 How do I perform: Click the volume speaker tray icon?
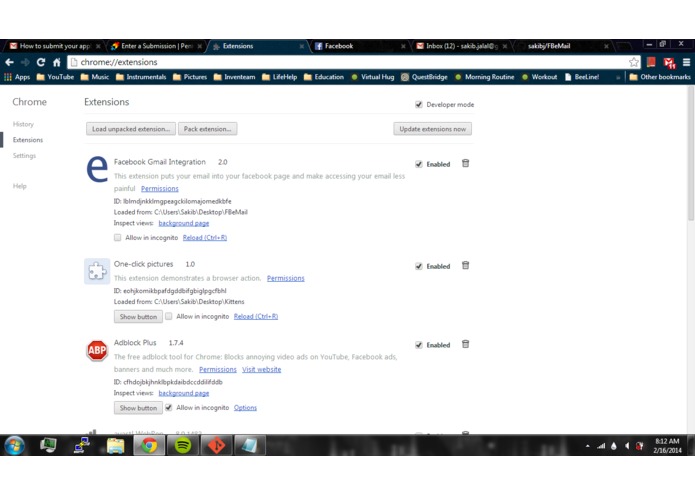(x=627, y=446)
